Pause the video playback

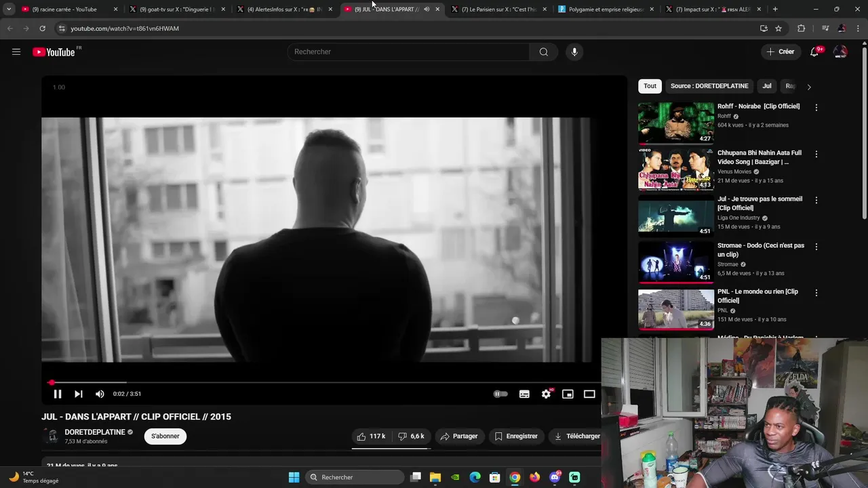[58, 394]
